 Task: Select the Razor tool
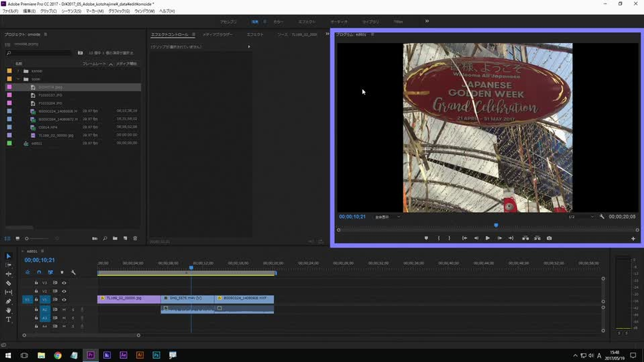pos(8,283)
